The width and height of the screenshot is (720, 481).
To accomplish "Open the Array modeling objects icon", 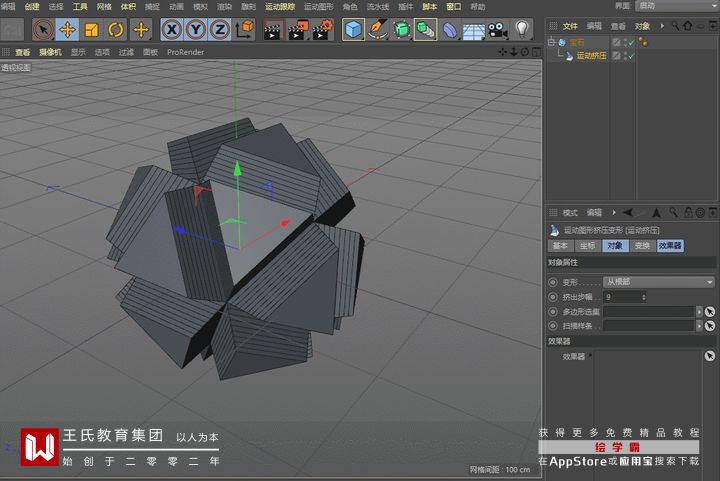I will (x=426, y=30).
